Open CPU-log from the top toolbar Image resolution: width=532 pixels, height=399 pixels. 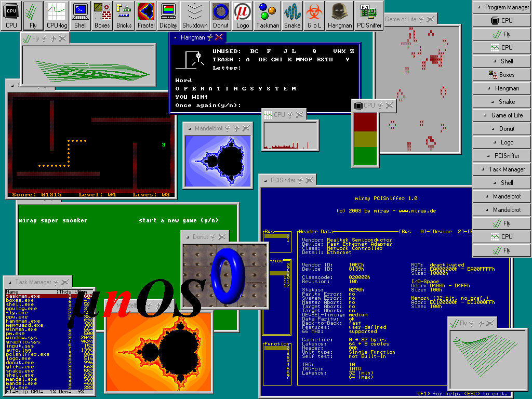[57, 15]
